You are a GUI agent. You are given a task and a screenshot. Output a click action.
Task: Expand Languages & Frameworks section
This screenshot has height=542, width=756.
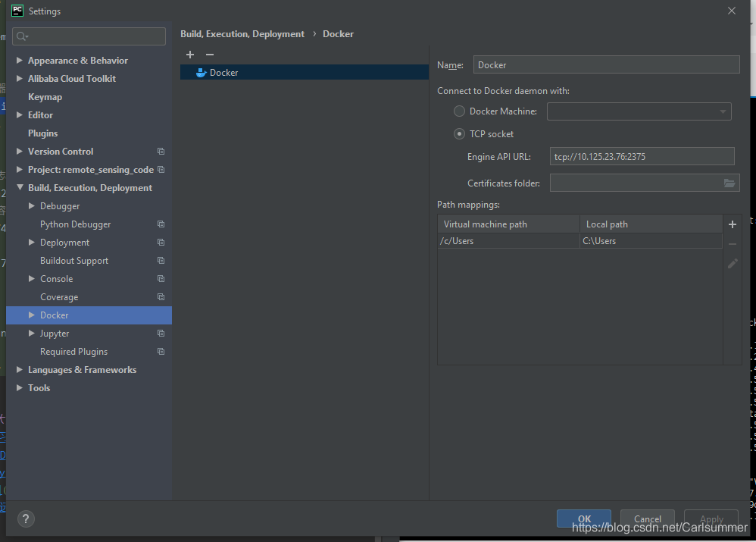(x=19, y=370)
